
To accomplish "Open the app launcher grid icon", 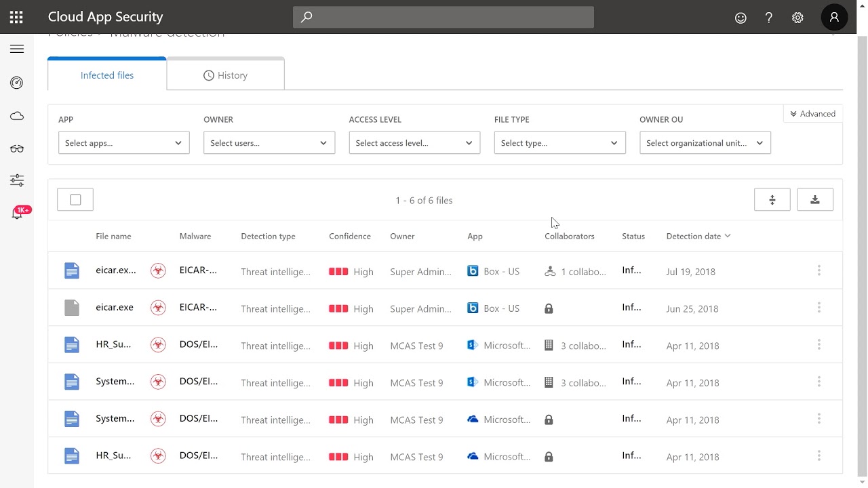I will point(16,17).
